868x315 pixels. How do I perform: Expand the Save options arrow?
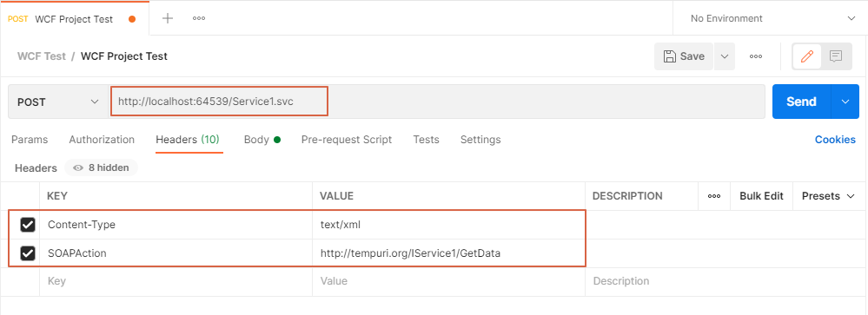(724, 56)
